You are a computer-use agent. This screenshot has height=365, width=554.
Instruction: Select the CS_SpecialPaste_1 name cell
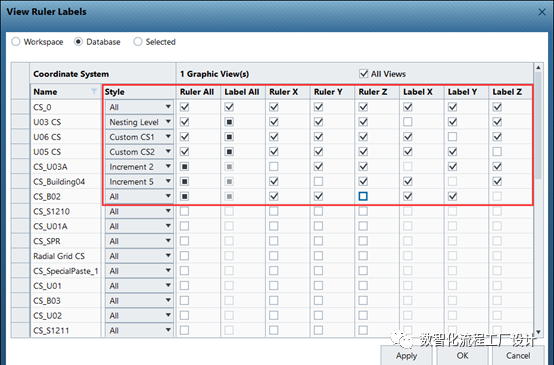click(x=66, y=271)
